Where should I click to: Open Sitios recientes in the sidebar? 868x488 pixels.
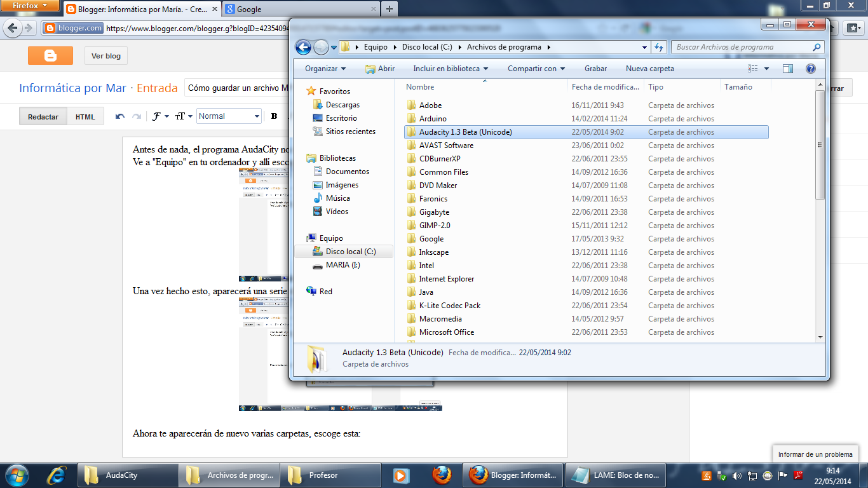coord(350,132)
